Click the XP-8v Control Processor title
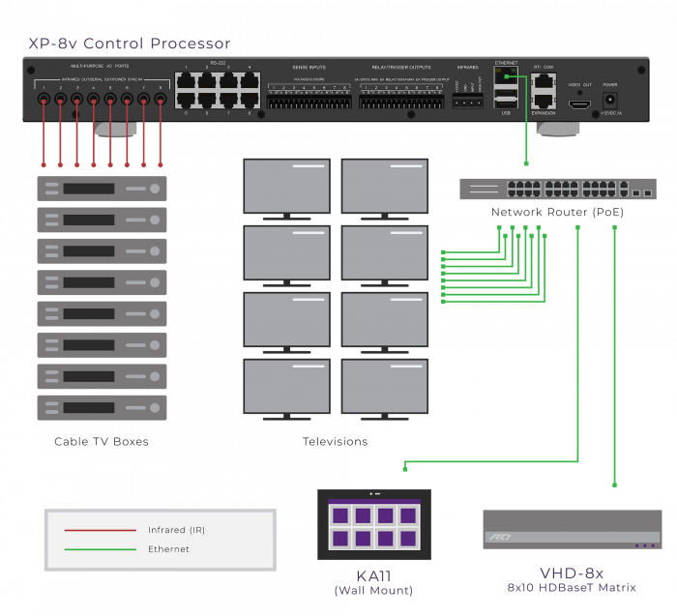This screenshot has width=677, height=616. [129, 44]
